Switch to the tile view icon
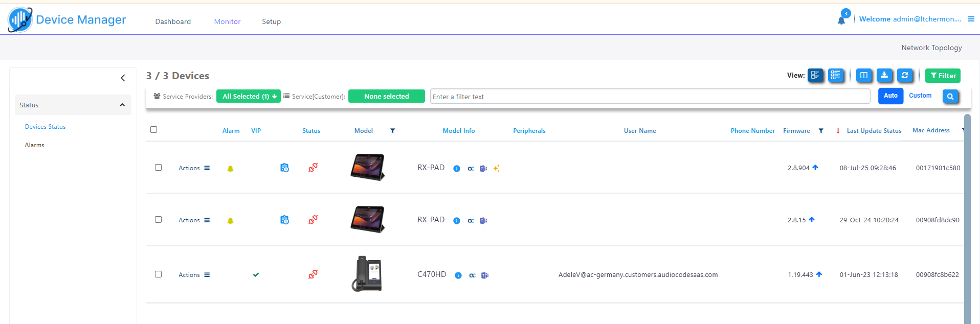The image size is (980, 324). pos(815,76)
